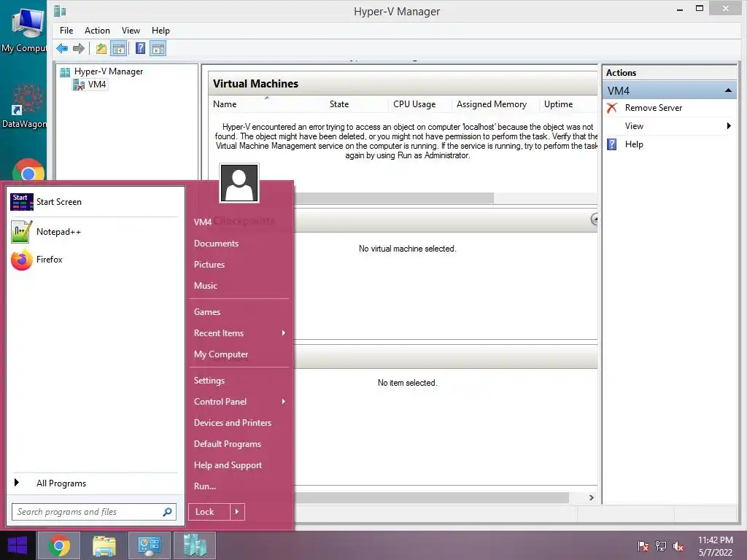The height and width of the screenshot is (560, 747).
Task: Open the Chrome desktop shortcut icon
Action: 28,170
